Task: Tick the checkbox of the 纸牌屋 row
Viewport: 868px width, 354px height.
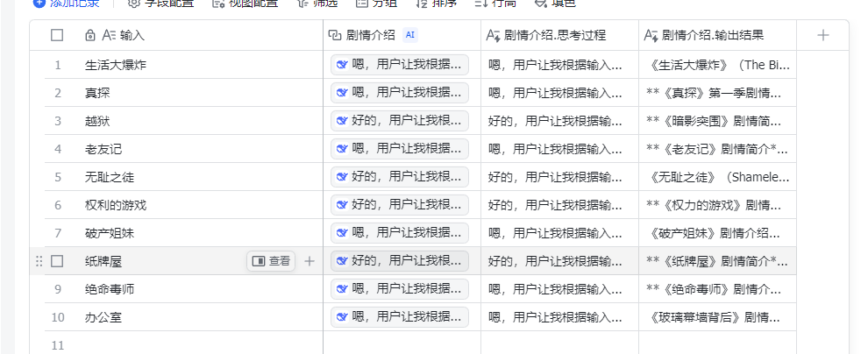Action: 57,261
